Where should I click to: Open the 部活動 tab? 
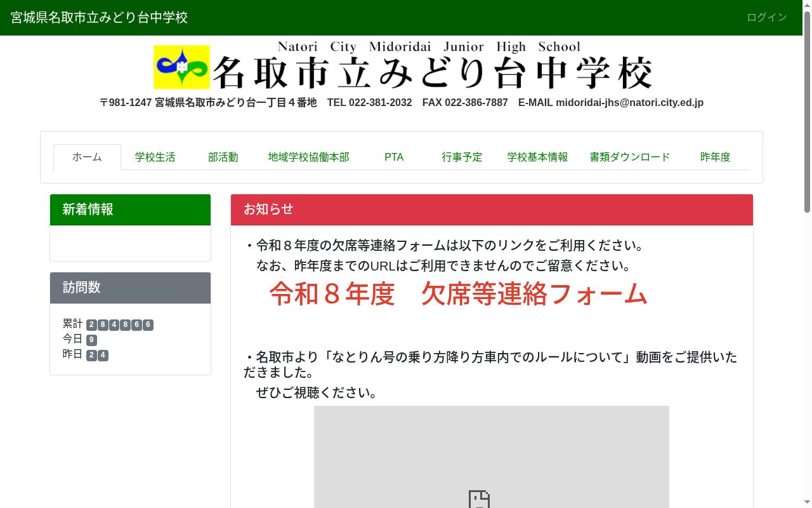(223, 157)
